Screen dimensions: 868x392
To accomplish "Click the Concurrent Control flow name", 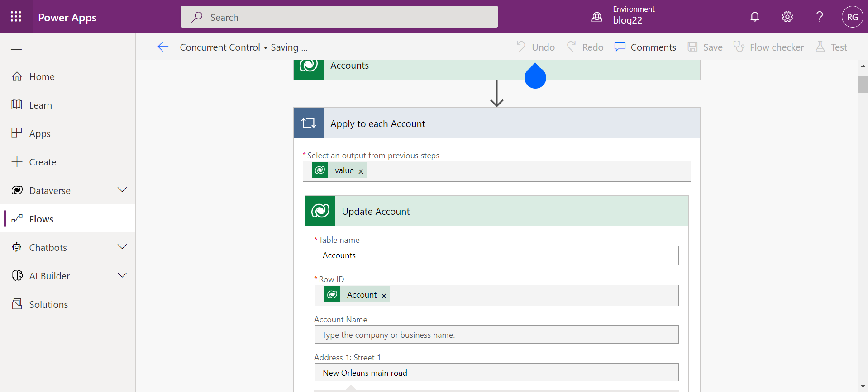I will (x=220, y=47).
